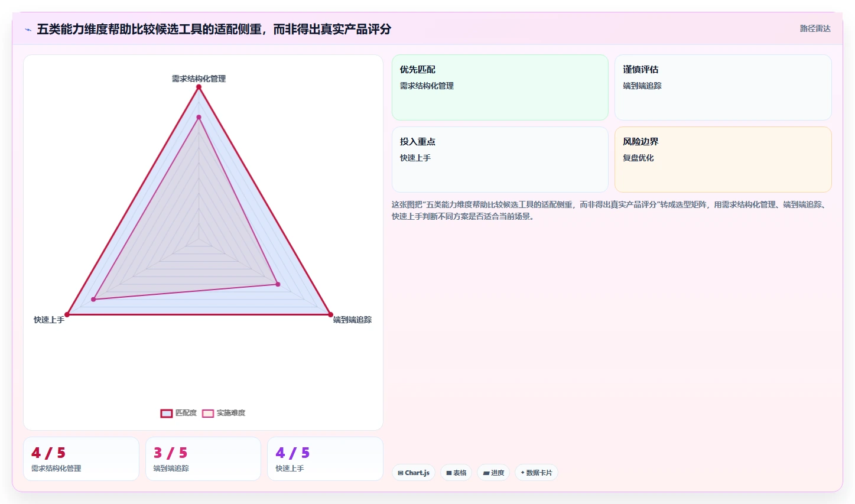Select the 谨慎评估 card

coord(723,87)
